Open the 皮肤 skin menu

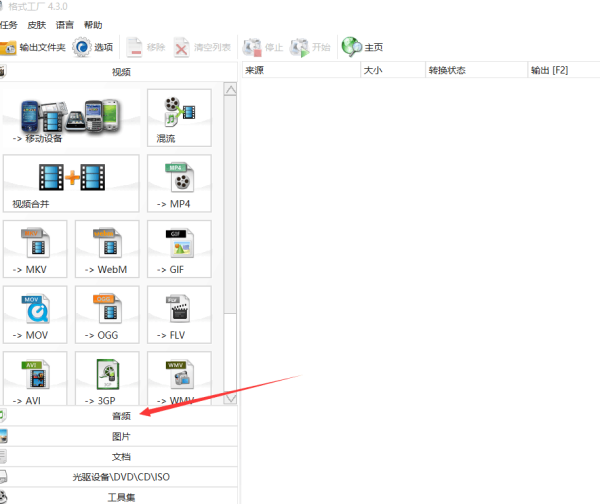pos(36,24)
